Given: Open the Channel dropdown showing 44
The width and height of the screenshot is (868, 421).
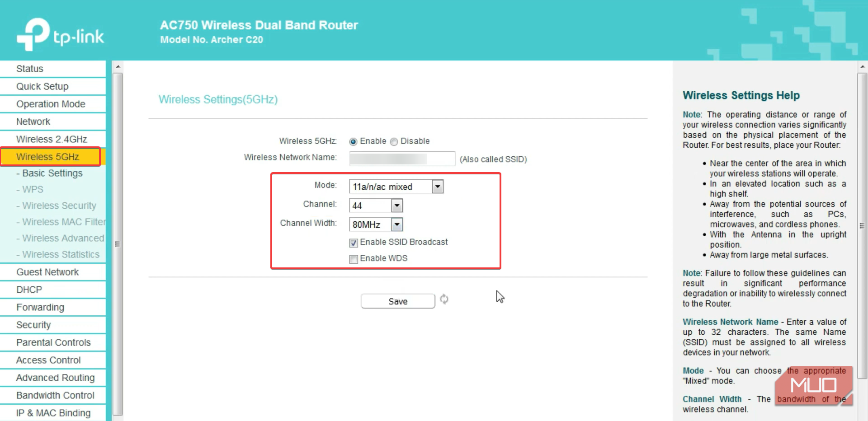Looking at the screenshot, I should point(376,206).
